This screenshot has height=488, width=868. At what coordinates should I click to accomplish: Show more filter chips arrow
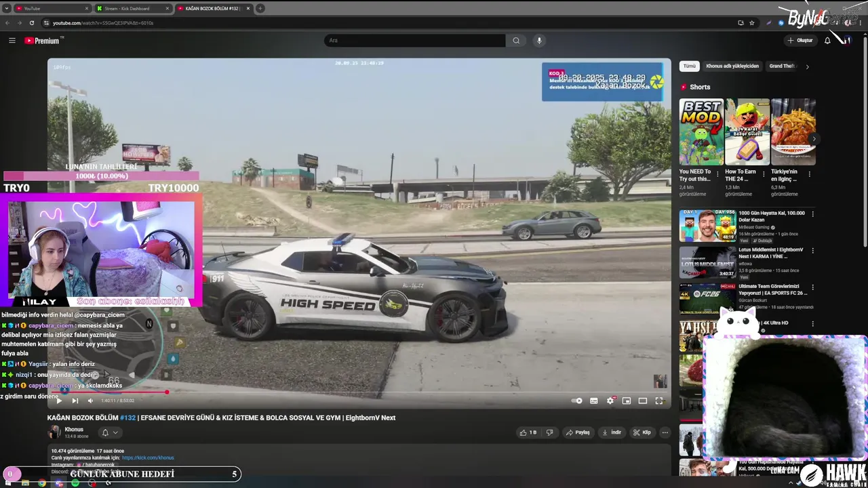pos(807,66)
